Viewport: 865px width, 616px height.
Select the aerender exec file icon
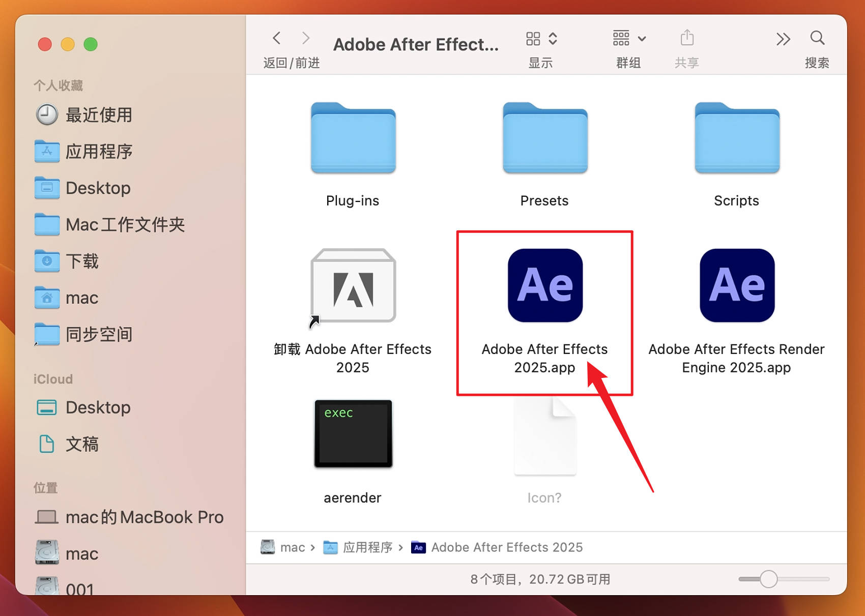(353, 433)
